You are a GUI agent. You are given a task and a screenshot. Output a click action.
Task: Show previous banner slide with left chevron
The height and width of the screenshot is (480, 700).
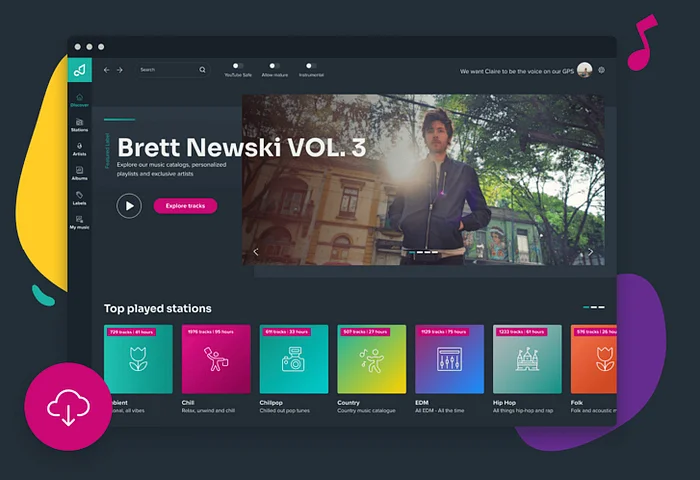[255, 252]
